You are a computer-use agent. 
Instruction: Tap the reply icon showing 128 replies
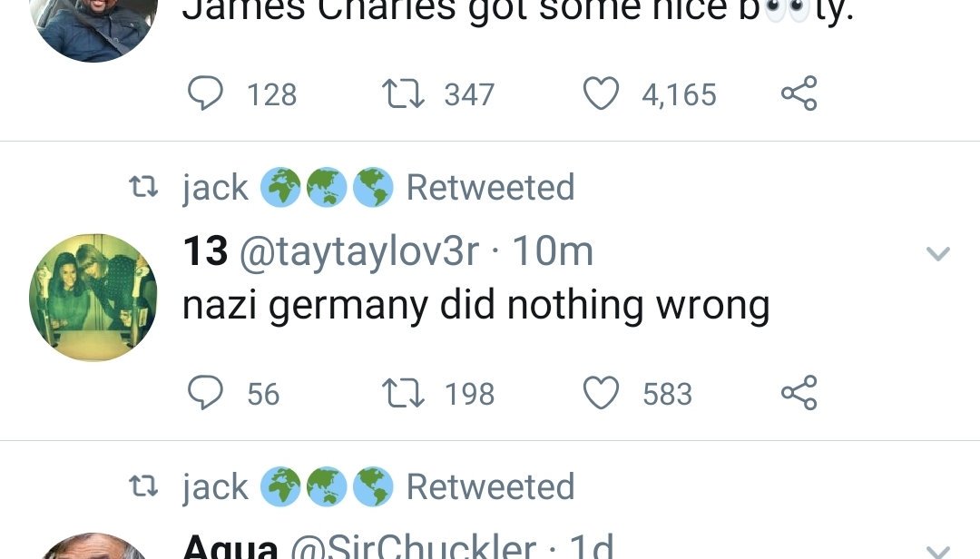coord(205,93)
